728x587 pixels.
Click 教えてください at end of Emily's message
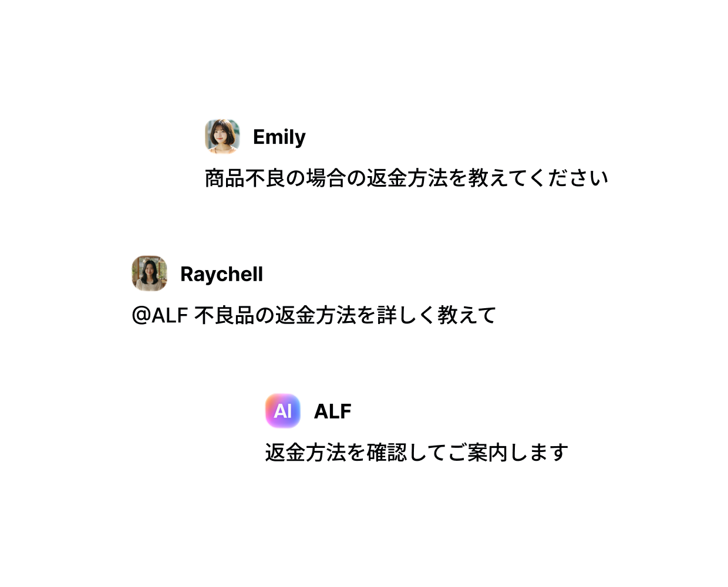tap(538, 178)
